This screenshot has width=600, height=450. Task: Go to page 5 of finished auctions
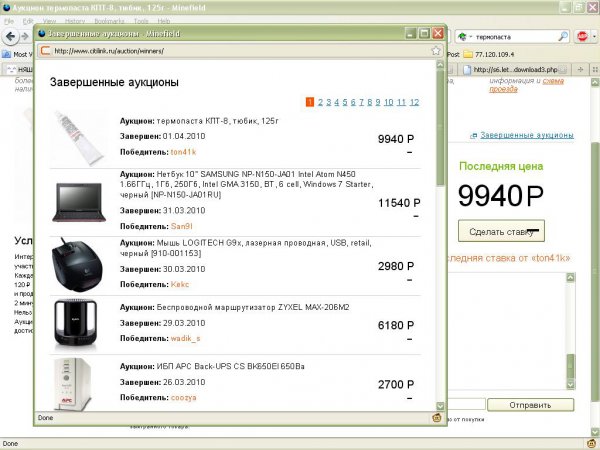coord(345,102)
